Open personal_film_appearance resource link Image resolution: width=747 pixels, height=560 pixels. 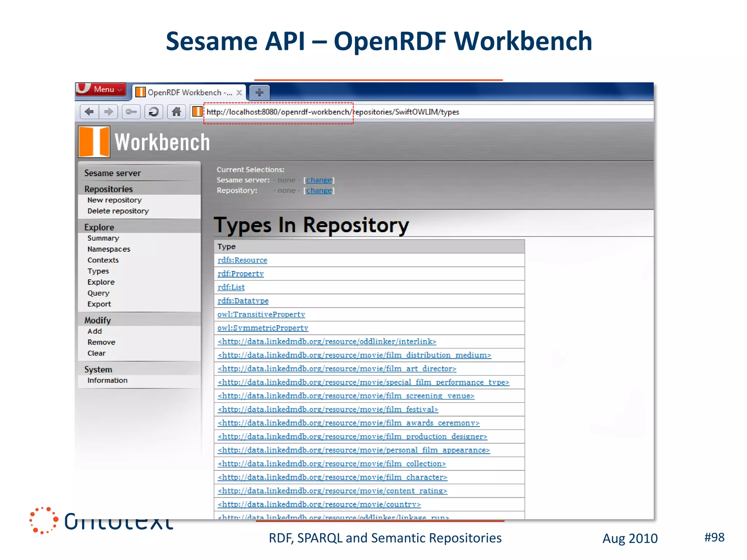(x=353, y=450)
